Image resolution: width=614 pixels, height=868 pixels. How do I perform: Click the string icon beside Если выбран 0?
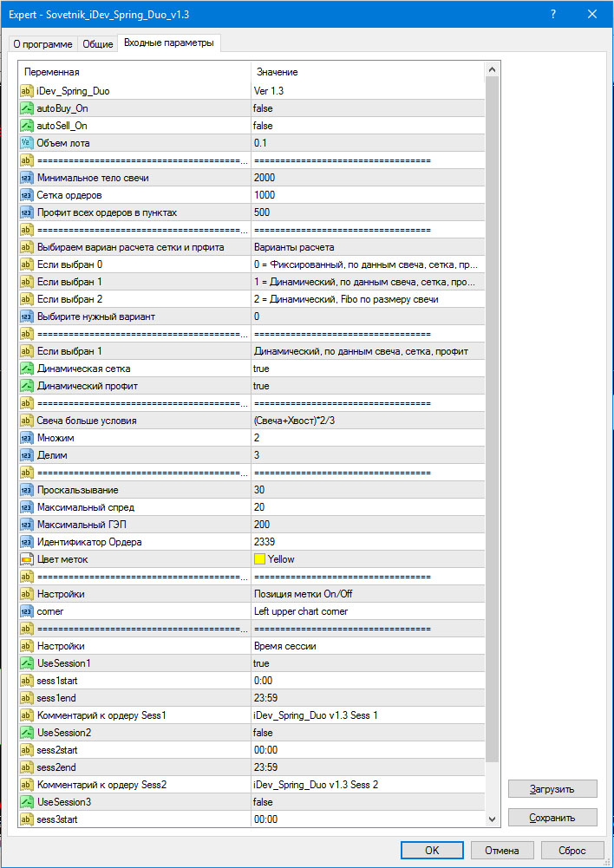click(27, 264)
